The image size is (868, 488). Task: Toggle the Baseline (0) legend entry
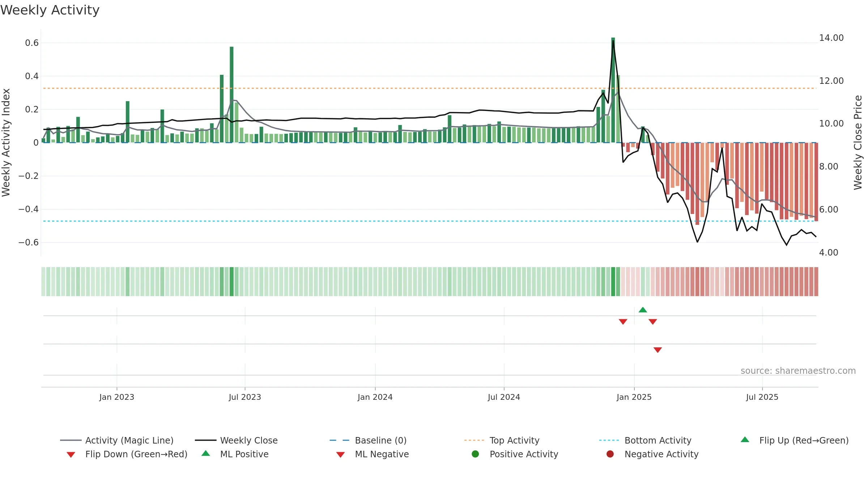[x=368, y=440]
